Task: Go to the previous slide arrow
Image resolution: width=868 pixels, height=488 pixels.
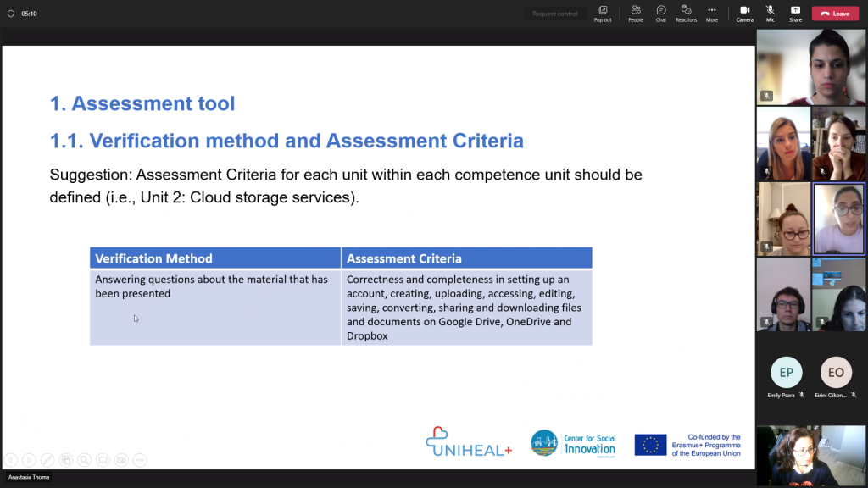Action: (10, 460)
